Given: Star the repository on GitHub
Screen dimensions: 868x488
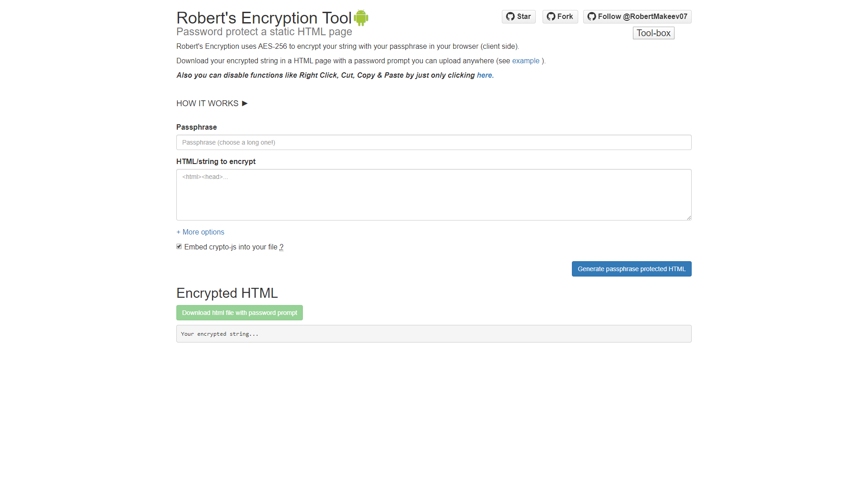Looking at the screenshot, I should pos(519,17).
